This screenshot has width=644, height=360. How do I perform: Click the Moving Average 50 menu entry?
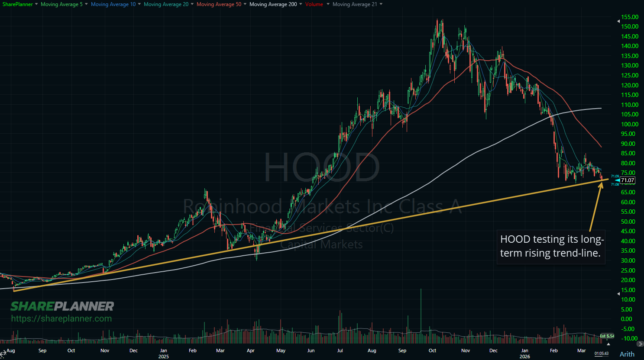click(219, 4)
